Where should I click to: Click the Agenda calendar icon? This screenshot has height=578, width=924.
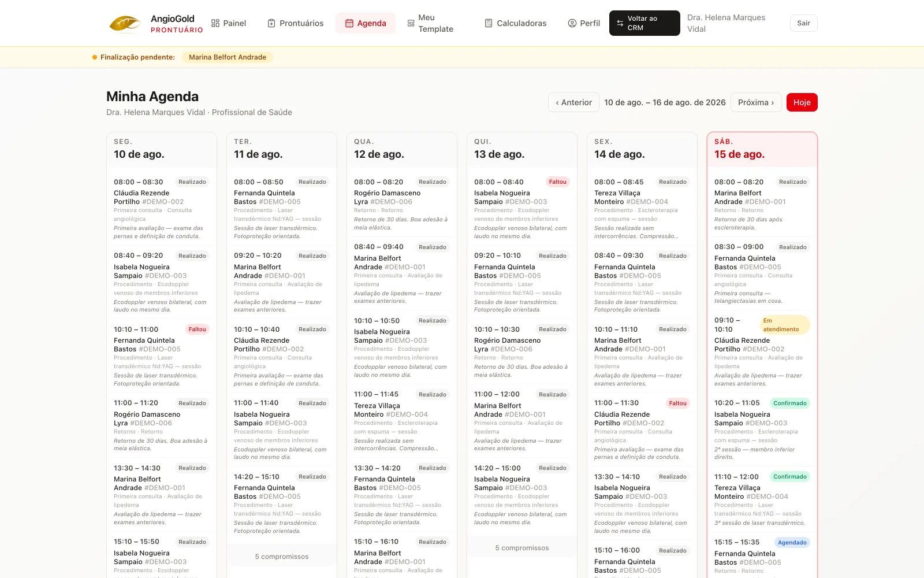click(349, 23)
